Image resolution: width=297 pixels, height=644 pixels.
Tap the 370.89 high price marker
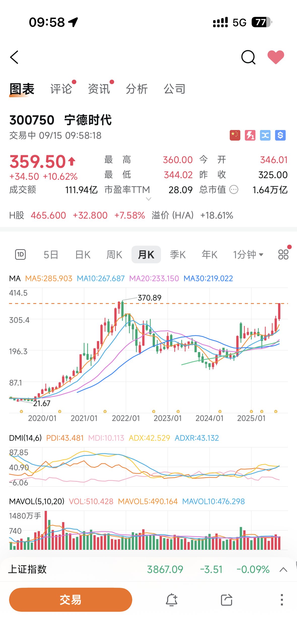pyautogui.click(x=150, y=298)
